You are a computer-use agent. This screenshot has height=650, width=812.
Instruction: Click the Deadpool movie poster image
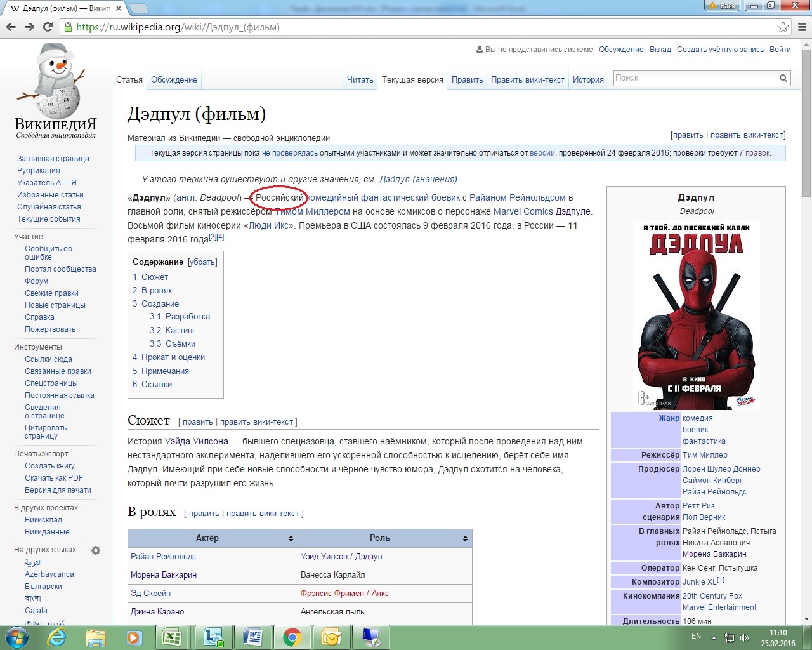[696, 314]
